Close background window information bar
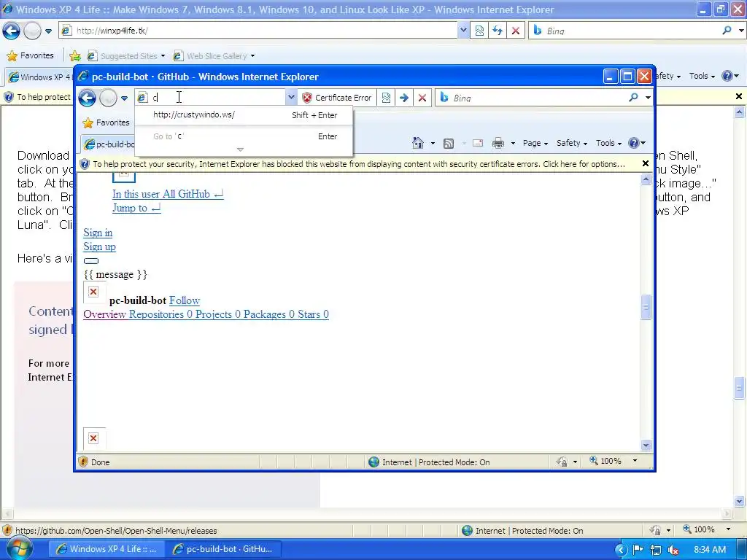 (x=739, y=96)
